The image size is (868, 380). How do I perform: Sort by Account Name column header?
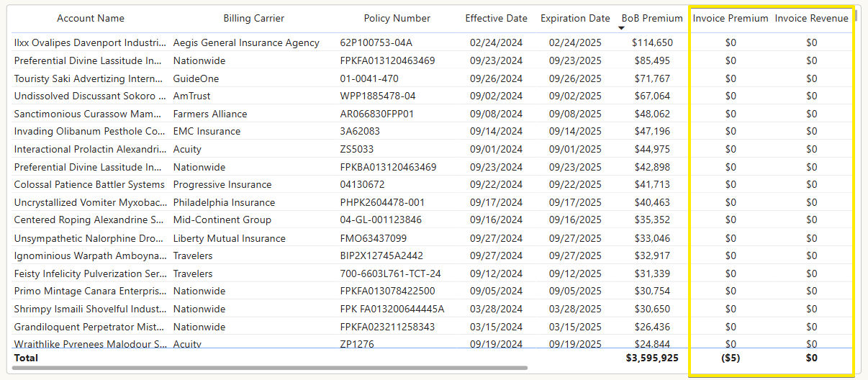(x=91, y=18)
